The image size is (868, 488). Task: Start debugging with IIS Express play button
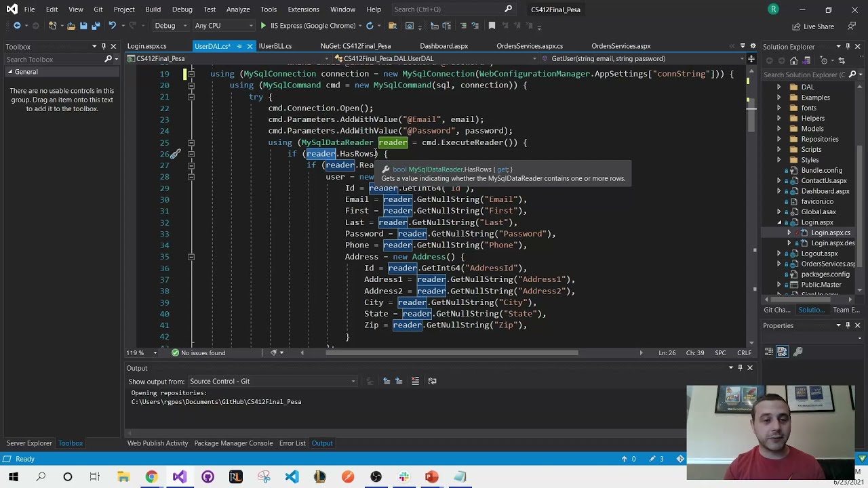[x=263, y=26]
